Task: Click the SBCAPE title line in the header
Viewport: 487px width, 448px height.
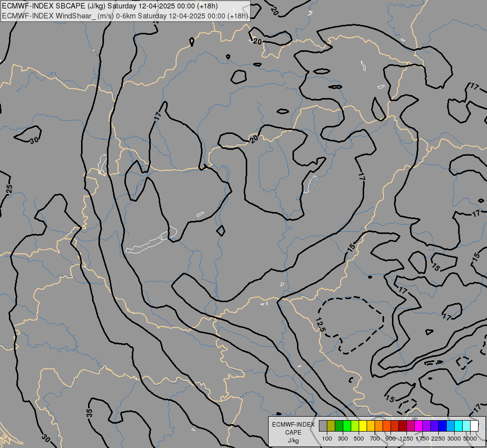Action: (110, 6)
